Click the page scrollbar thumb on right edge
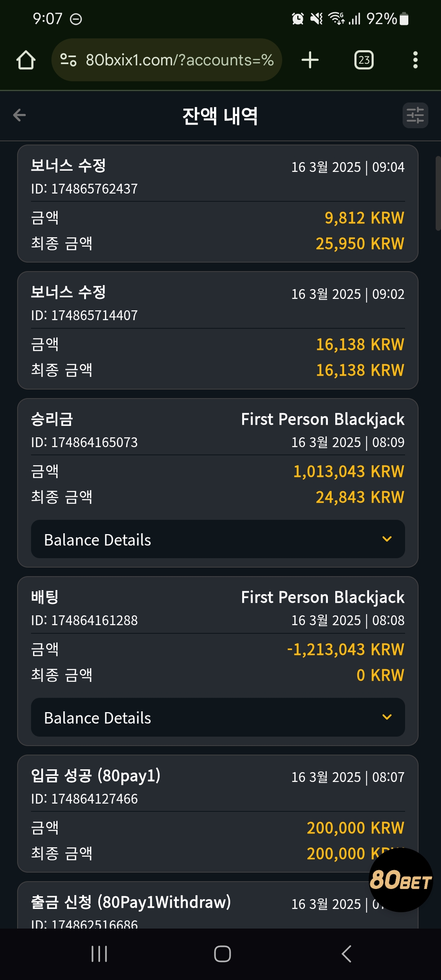 (x=438, y=193)
